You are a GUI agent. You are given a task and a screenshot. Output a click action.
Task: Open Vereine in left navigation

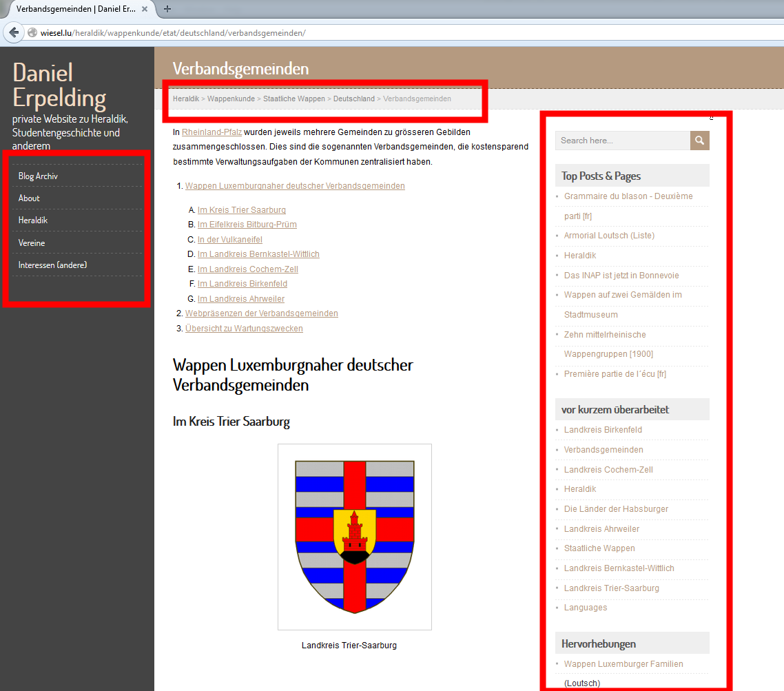click(32, 243)
